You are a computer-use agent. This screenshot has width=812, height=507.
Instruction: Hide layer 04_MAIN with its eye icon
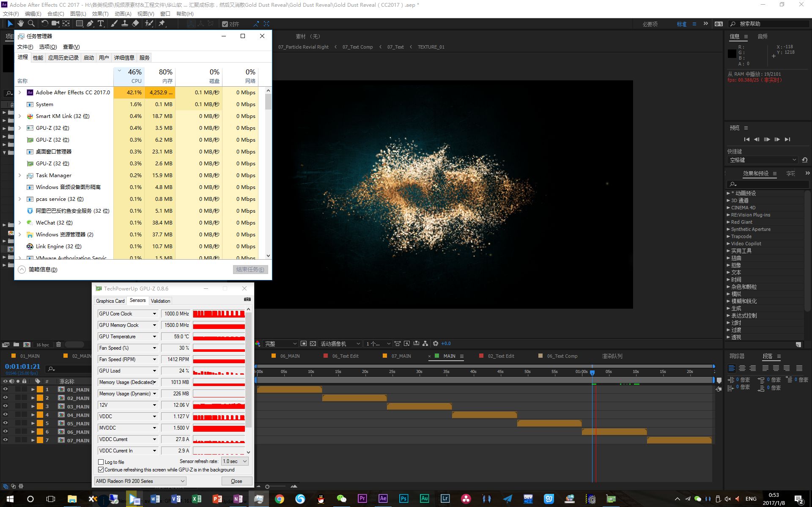click(x=5, y=415)
